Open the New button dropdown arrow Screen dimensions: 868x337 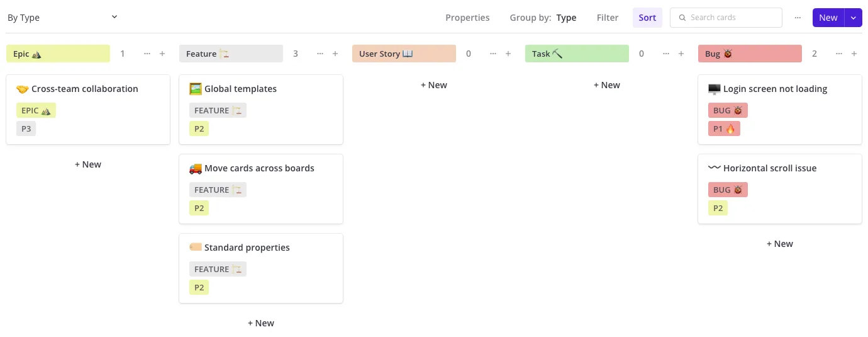[854, 18]
